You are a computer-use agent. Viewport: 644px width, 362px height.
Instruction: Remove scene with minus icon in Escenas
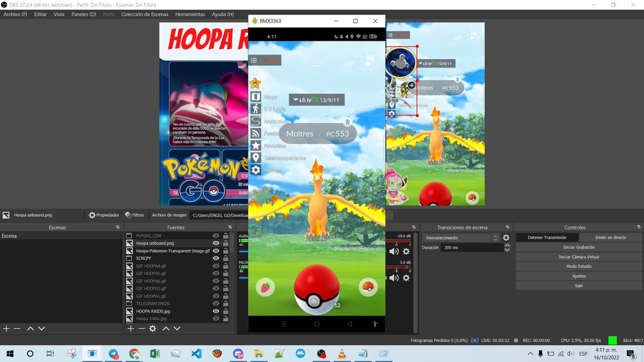pyautogui.click(x=17, y=328)
